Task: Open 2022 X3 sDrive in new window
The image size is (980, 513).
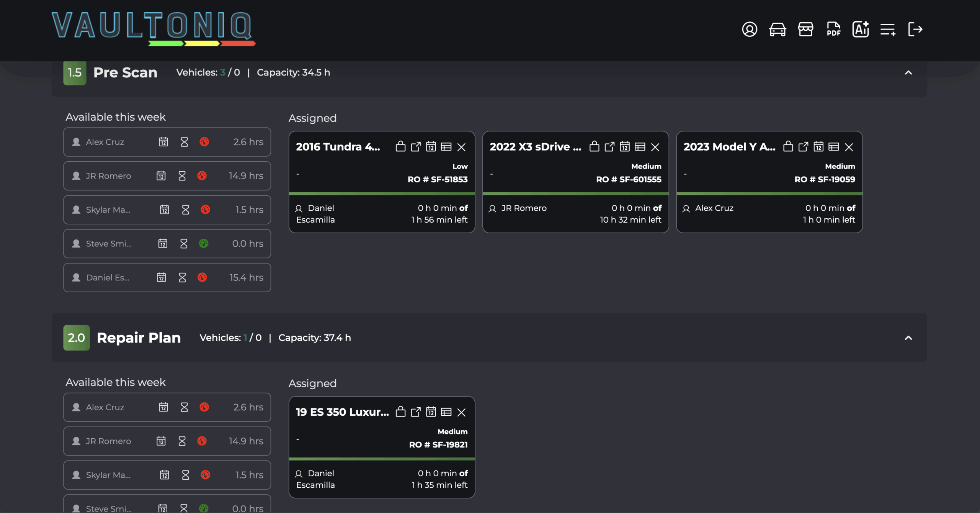Action: coord(609,147)
